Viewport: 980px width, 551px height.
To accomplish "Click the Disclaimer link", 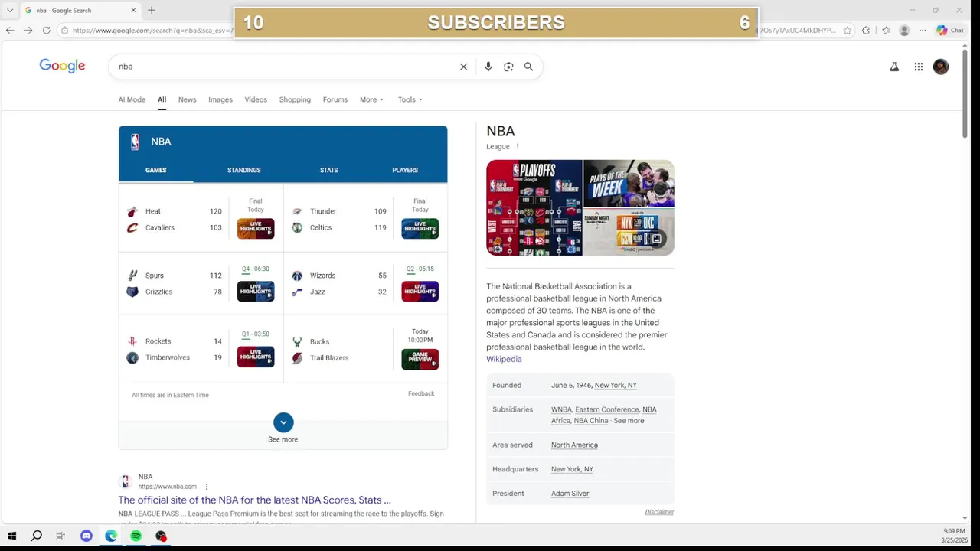I will click(x=659, y=512).
